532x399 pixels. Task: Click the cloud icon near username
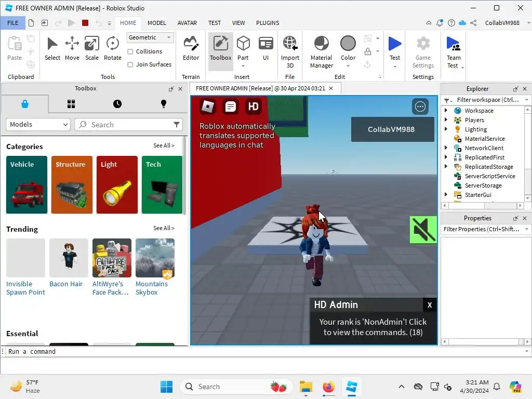(462, 23)
